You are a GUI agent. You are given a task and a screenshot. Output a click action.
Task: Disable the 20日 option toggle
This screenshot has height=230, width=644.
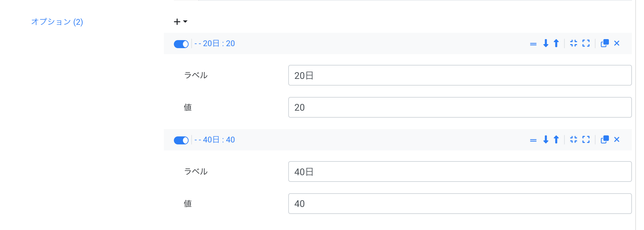[x=181, y=44]
